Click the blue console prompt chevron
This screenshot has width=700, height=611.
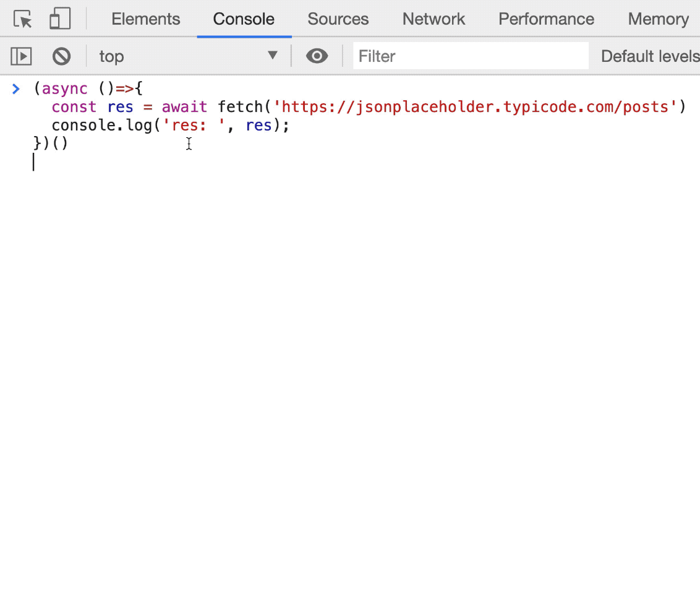pos(16,89)
